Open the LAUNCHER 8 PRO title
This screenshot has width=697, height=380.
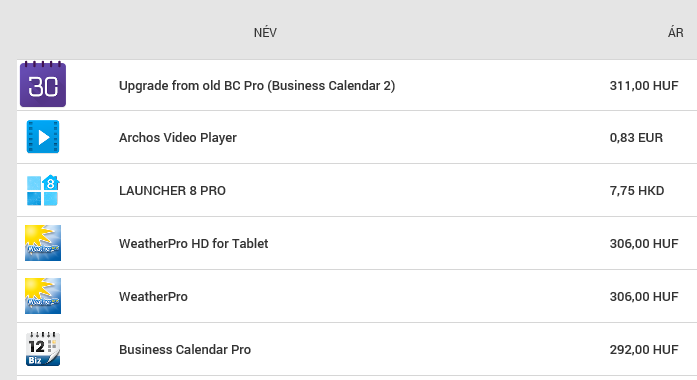tap(172, 191)
